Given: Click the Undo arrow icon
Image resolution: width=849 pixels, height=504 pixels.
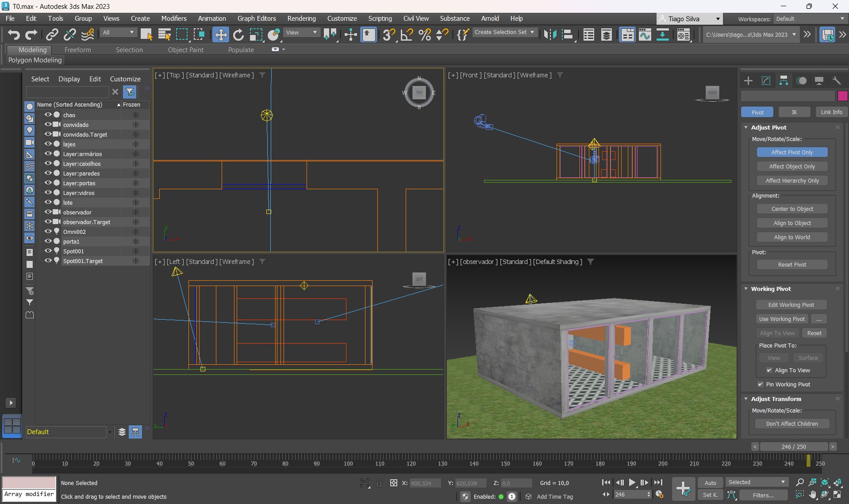Looking at the screenshot, I should [x=13, y=34].
